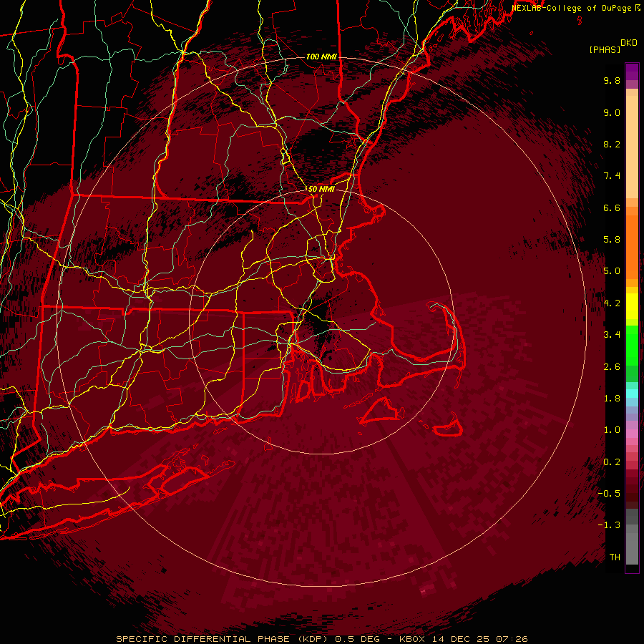Screen dimensions: 644x644
Task: Click the 0.2 scale value
Action: [612, 462]
